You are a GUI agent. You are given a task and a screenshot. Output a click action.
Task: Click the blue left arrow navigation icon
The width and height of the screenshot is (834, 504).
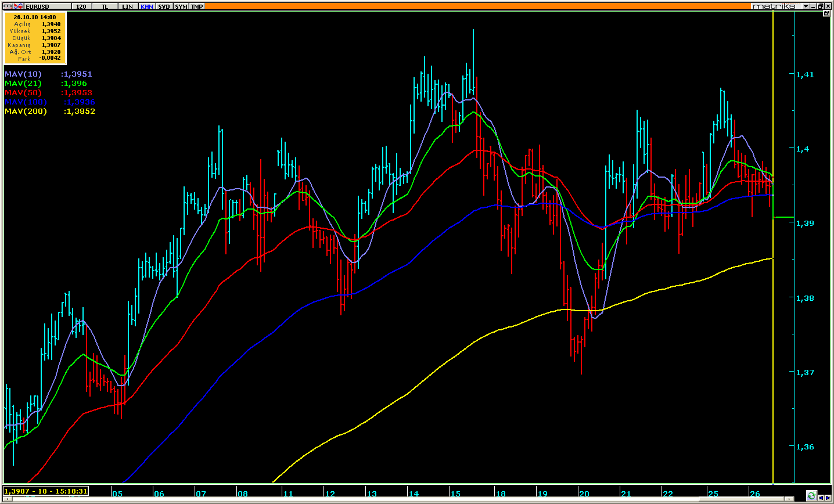tap(821, 498)
